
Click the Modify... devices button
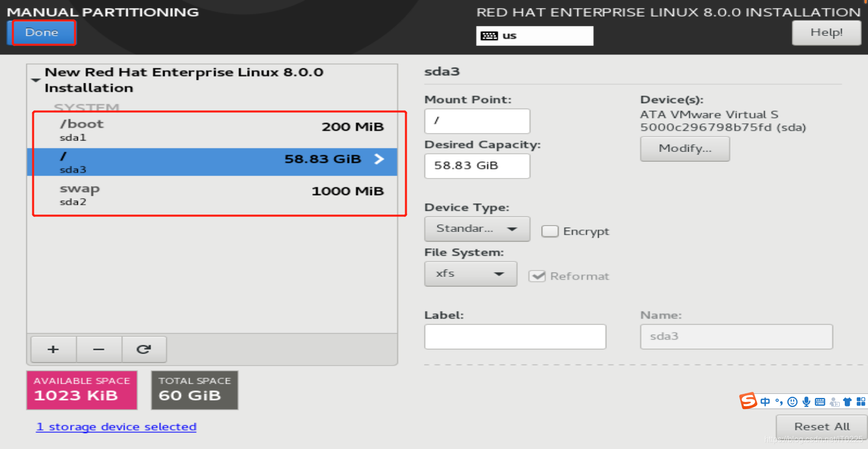click(685, 149)
